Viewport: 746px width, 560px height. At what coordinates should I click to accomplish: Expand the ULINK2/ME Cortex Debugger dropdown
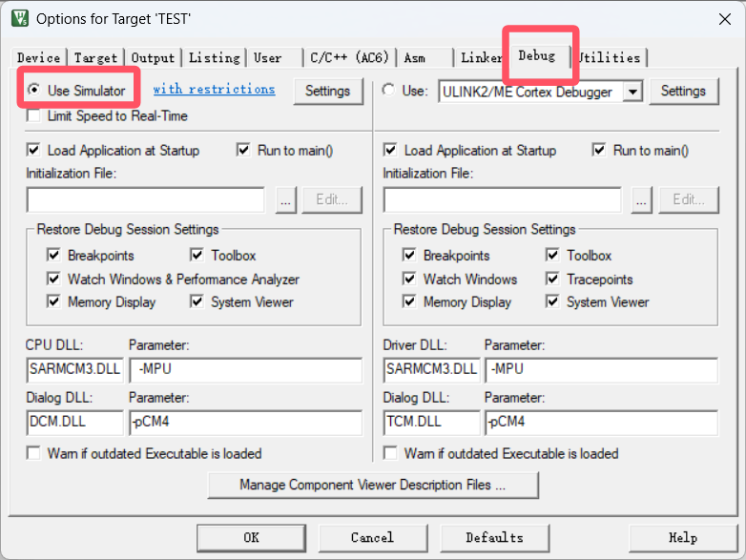tap(633, 92)
